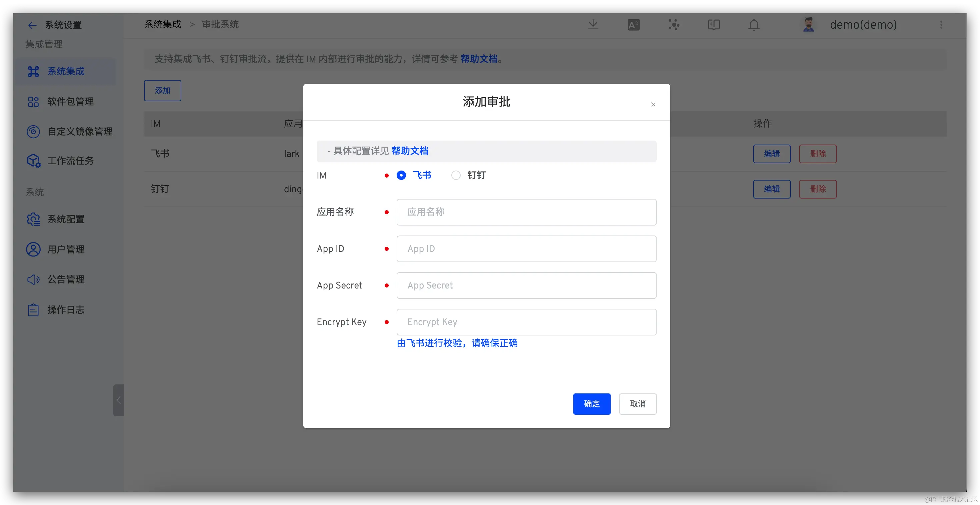Click the App Secret input field

[x=526, y=285]
